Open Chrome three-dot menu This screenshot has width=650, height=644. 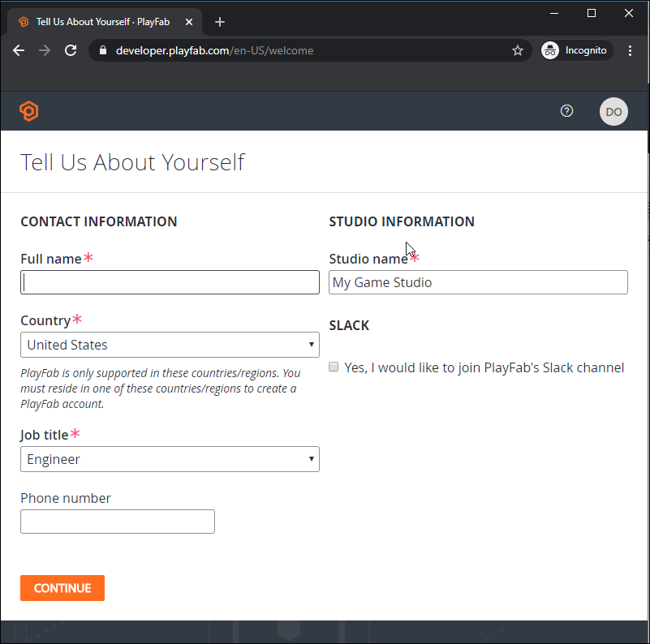(x=631, y=50)
